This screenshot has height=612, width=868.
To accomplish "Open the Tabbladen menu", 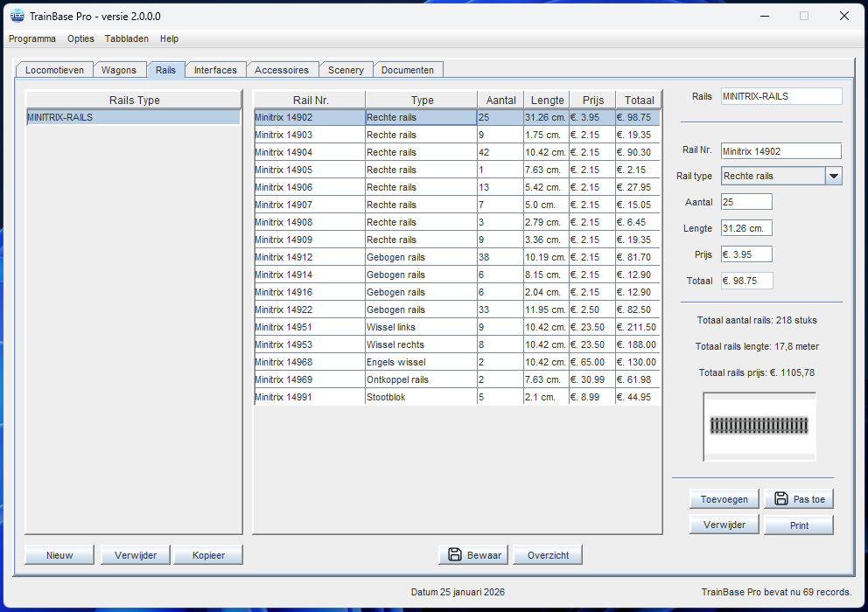I will 127,38.
